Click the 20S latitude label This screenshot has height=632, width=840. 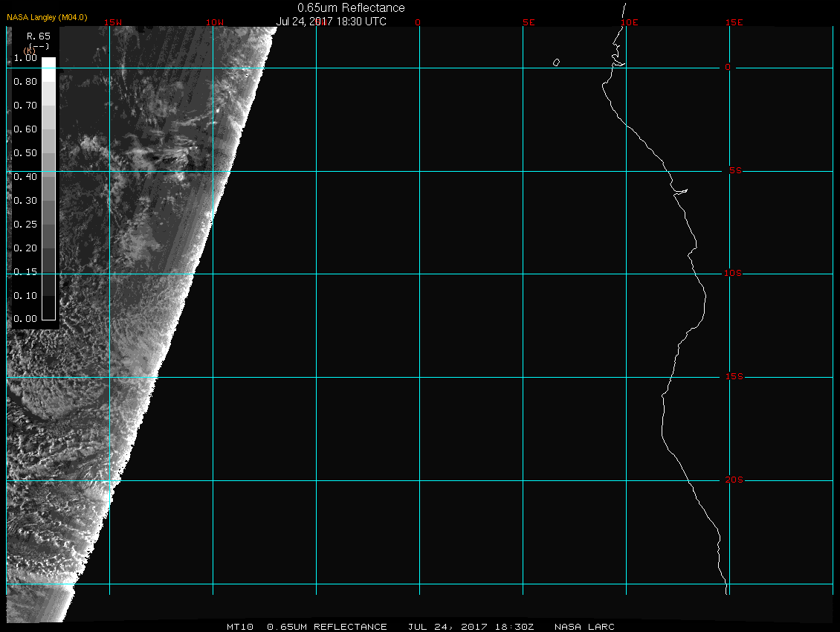(x=733, y=480)
